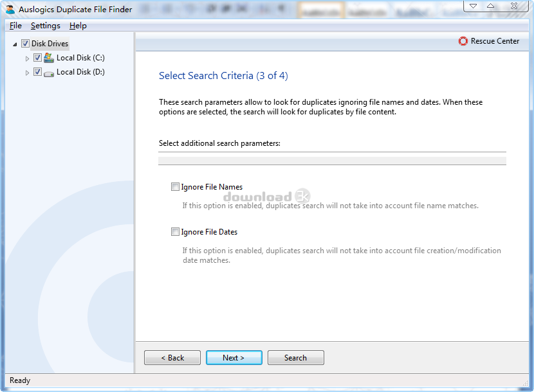
Task: Open the File menu
Action: [x=15, y=26]
